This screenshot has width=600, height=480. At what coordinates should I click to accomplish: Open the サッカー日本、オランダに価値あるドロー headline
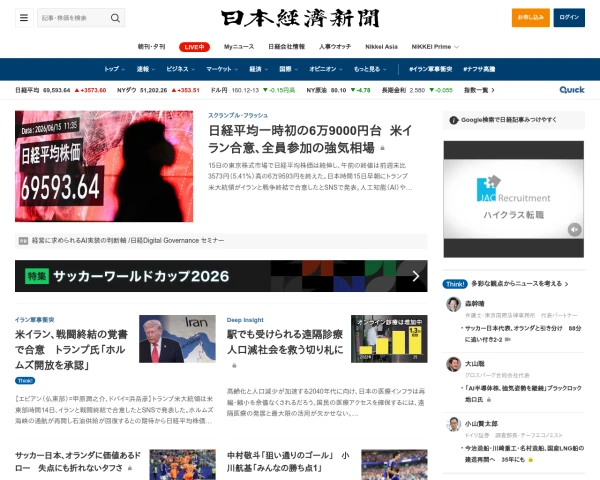[x=78, y=462]
